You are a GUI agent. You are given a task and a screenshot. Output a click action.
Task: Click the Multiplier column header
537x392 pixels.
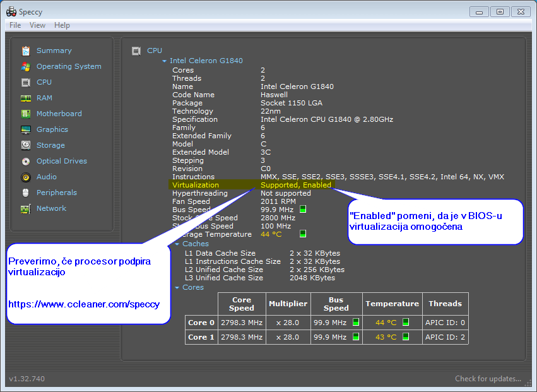288,304
